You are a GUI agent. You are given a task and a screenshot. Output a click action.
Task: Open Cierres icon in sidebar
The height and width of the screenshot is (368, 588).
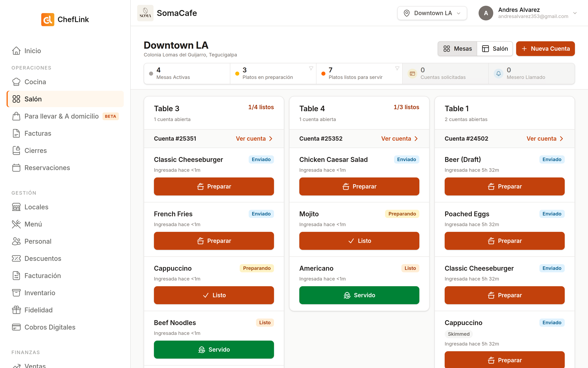[16, 150]
